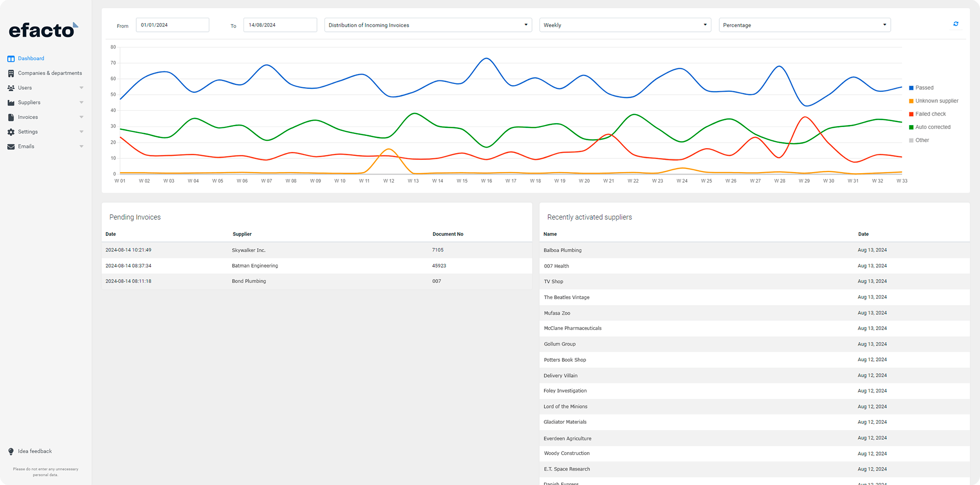This screenshot has width=980, height=485.
Task: Open the Weekly interval dropdown
Action: (625, 25)
